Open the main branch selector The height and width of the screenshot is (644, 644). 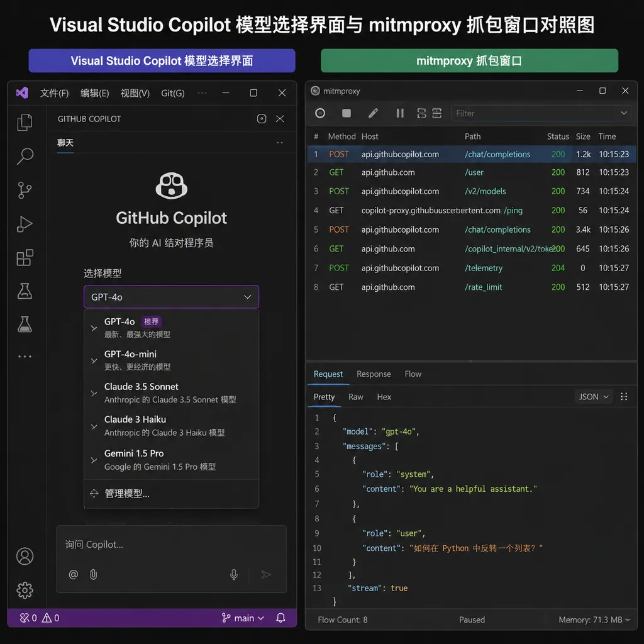coord(243,618)
